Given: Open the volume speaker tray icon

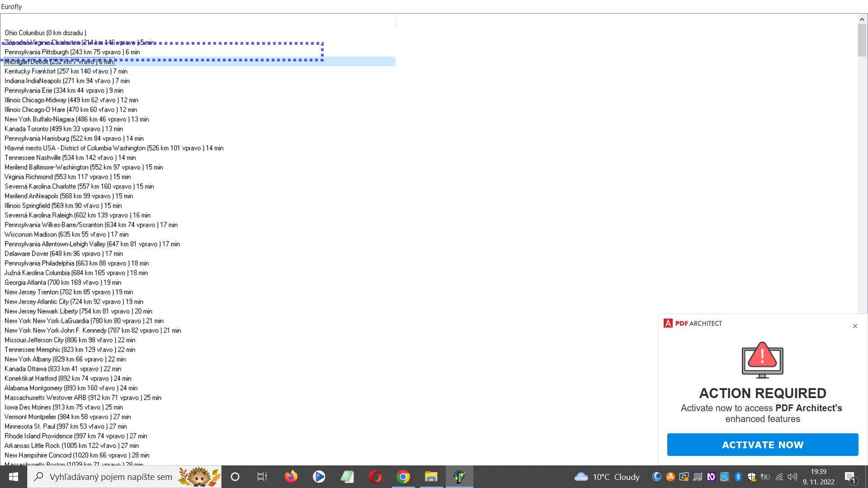Looking at the screenshot, I should (x=793, y=477).
